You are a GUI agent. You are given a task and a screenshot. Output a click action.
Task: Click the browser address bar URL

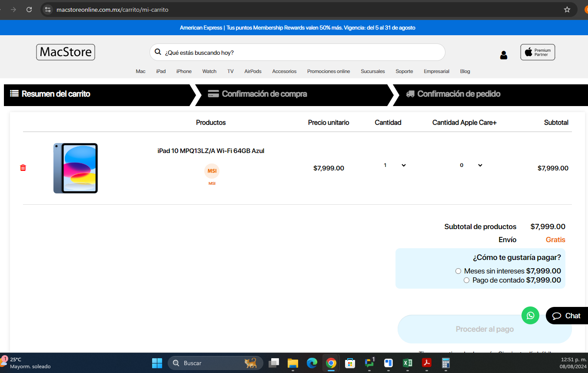[112, 10]
